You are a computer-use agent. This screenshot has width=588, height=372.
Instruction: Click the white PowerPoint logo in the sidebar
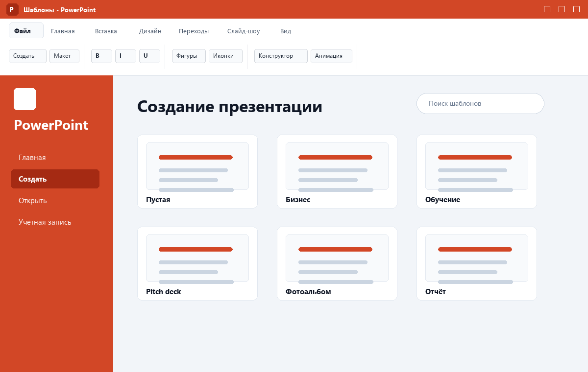pyautogui.click(x=24, y=99)
